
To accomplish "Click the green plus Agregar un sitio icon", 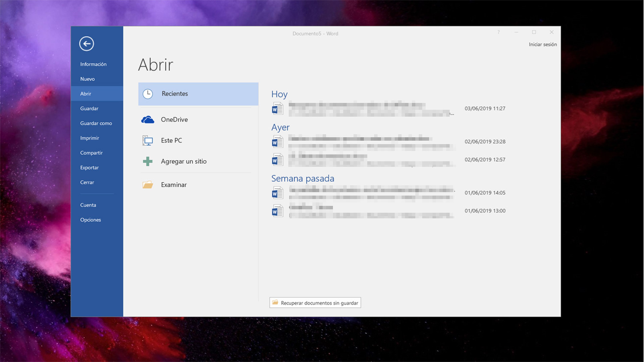I will tap(148, 161).
